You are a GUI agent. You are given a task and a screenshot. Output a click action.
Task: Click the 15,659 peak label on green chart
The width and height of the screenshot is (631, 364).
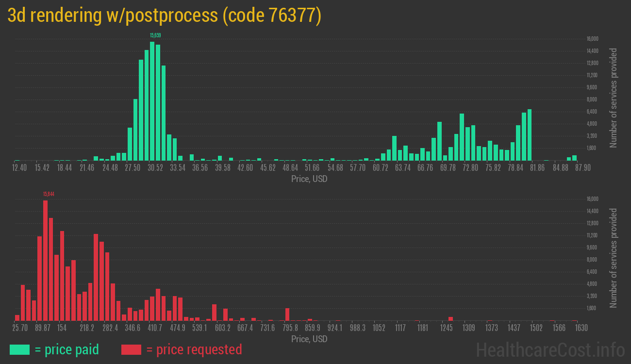155,35
